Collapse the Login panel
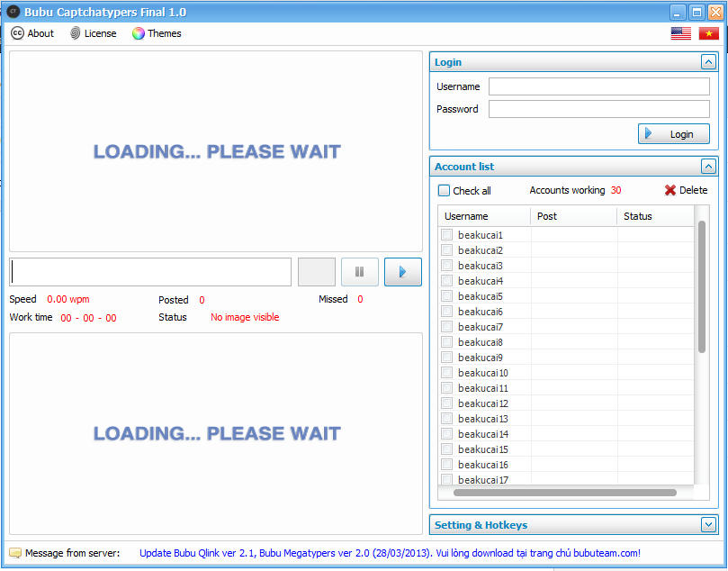This screenshot has height=571, width=728. coord(708,62)
